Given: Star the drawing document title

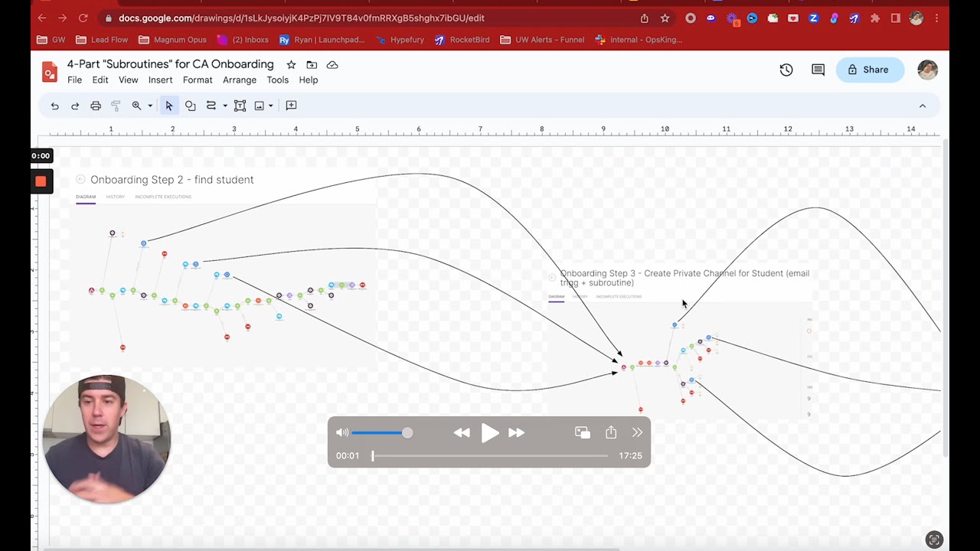Looking at the screenshot, I should tap(291, 65).
